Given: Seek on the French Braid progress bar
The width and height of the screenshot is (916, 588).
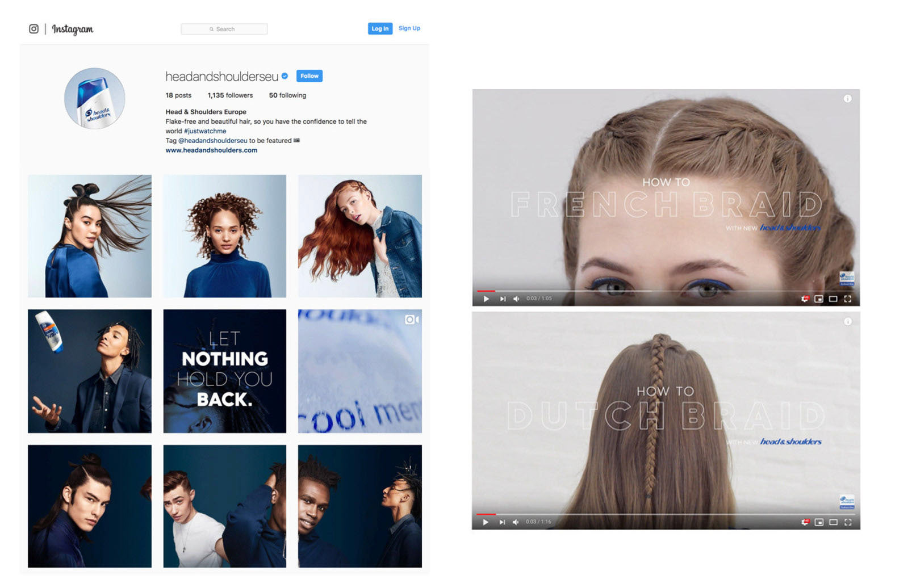Looking at the screenshot, I should click(666, 291).
